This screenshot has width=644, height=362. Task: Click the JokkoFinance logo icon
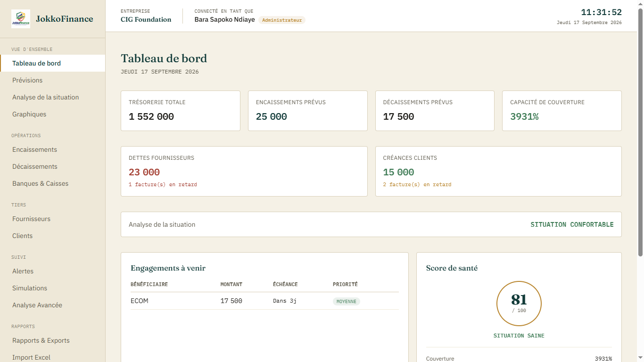[x=21, y=19]
